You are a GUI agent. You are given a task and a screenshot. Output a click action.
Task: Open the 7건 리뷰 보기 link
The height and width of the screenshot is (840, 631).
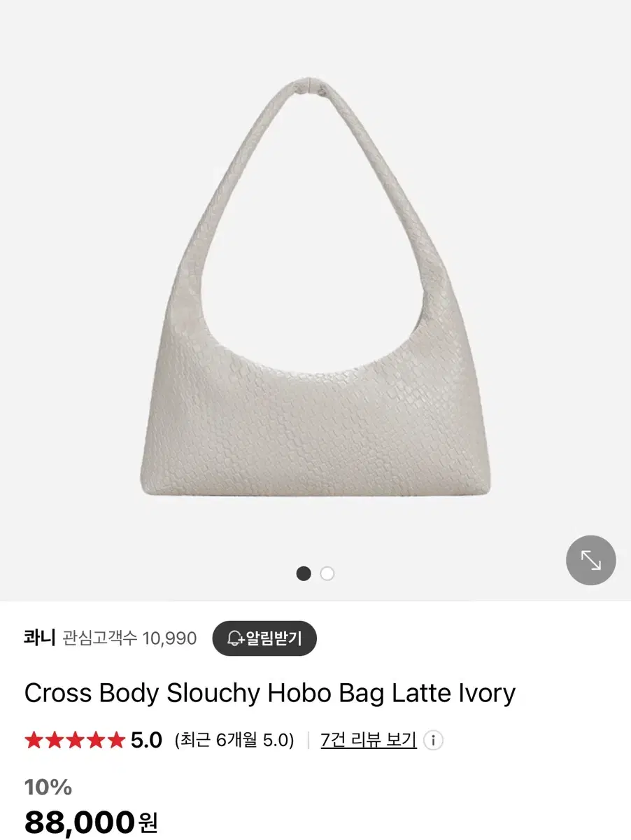click(x=369, y=740)
